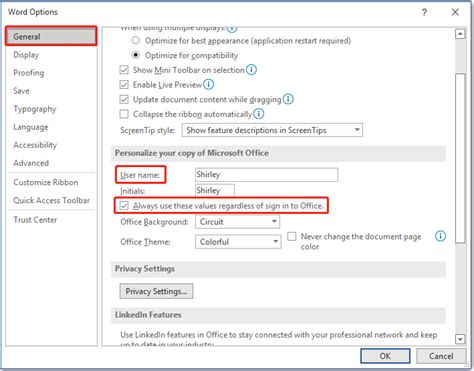Open info tip for Never change page color
The image size is (474, 371).
pos(440,236)
